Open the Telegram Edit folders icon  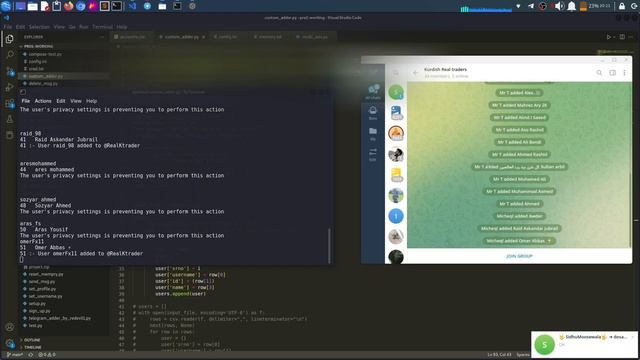[x=373, y=154]
